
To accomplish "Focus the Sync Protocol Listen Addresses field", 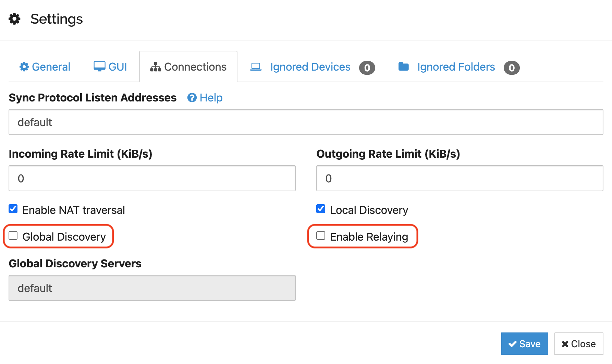I will tap(306, 122).
